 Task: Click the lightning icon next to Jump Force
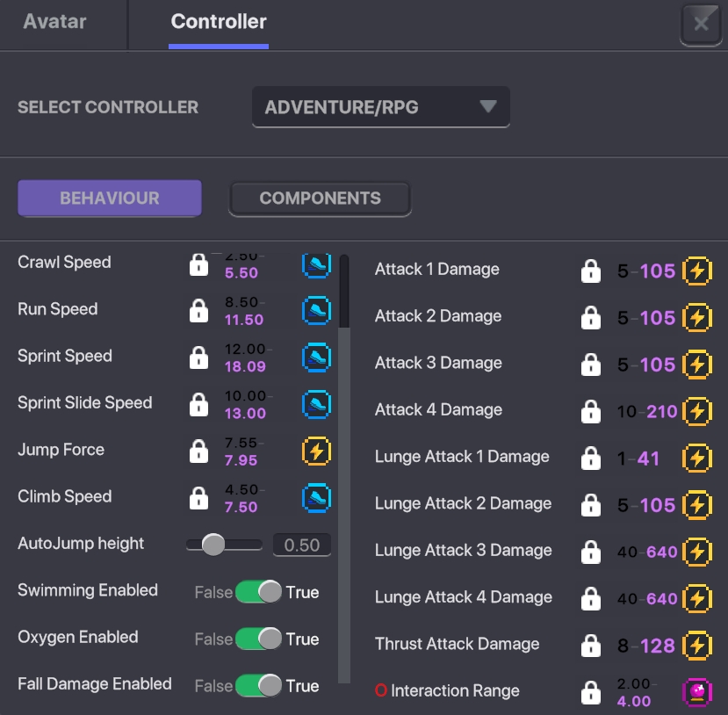click(316, 451)
